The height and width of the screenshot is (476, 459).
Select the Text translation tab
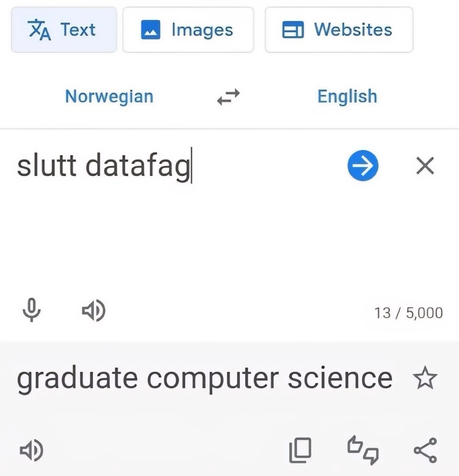(64, 30)
